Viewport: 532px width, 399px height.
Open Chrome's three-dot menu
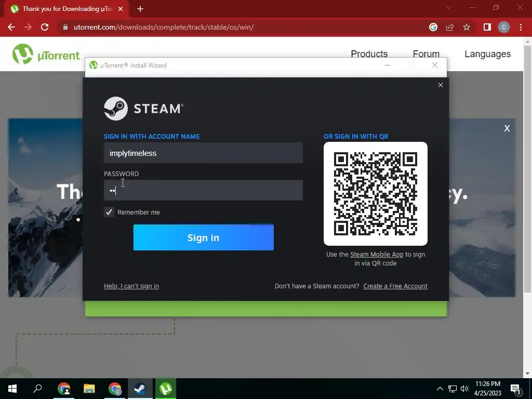click(x=521, y=27)
